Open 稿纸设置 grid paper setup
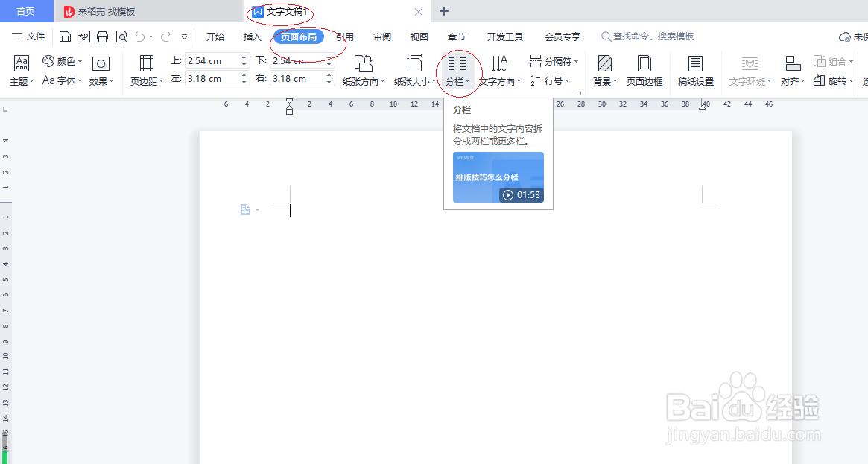 pyautogui.click(x=695, y=71)
